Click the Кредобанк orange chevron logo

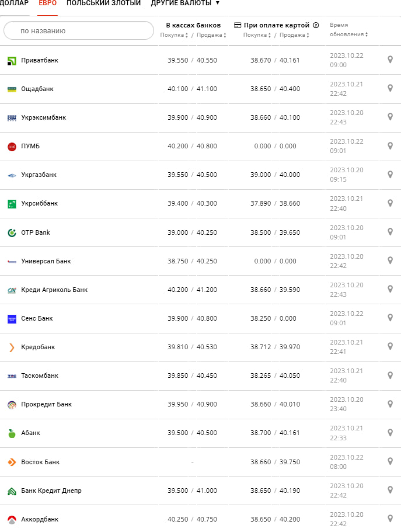tap(12, 347)
